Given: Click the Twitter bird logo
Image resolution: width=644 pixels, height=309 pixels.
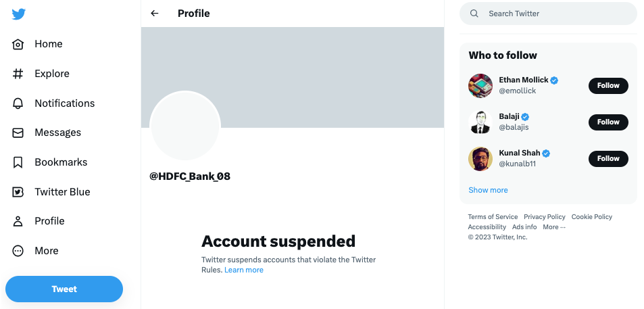Looking at the screenshot, I should click(x=18, y=15).
